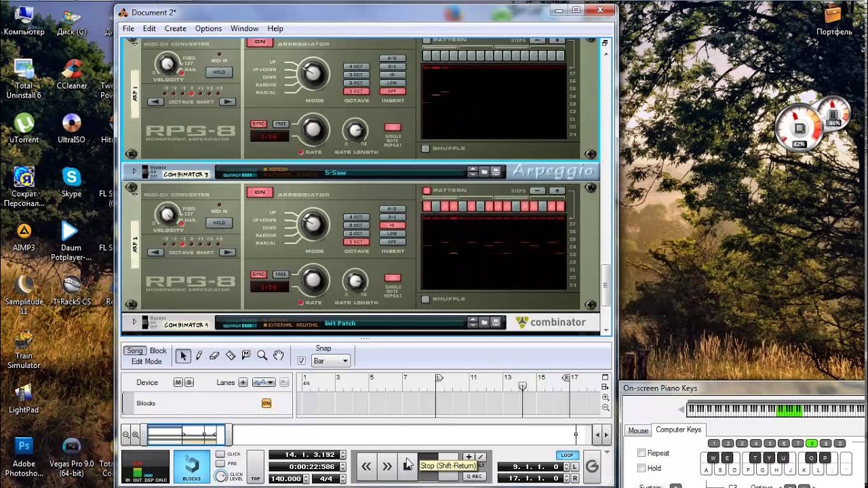Zoom in horizontally in song navigator

pyautogui.click(x=135, y=434)
